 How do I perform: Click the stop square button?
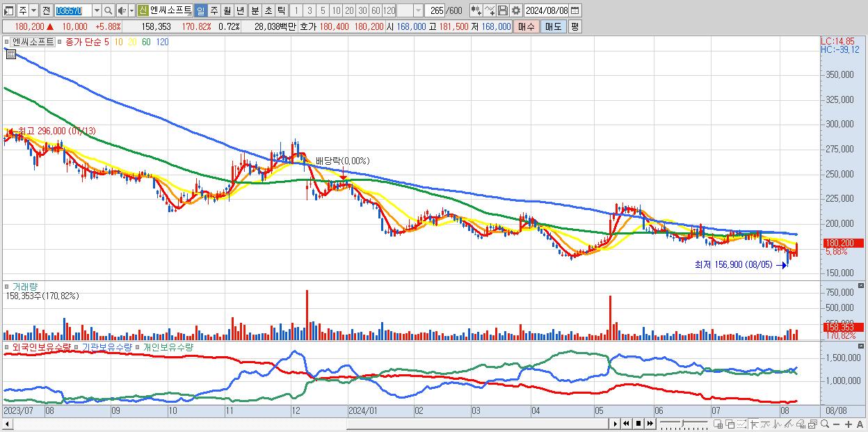tap(638, 424)
